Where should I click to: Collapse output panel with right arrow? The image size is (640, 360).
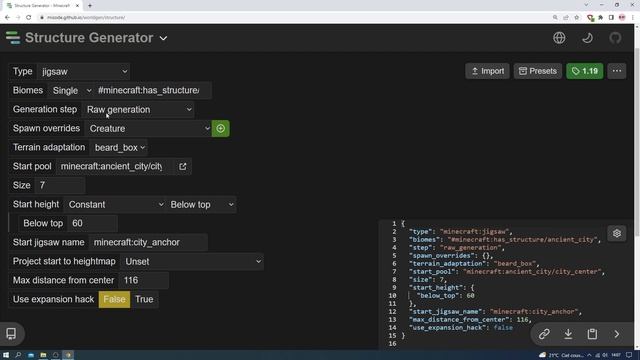(x=616, y=334)
